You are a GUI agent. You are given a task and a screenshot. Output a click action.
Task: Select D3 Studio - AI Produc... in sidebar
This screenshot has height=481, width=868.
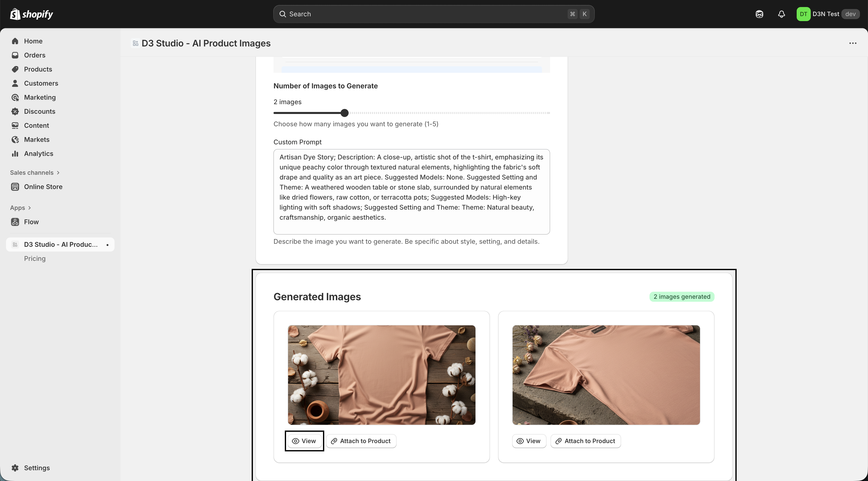[60, 245]
